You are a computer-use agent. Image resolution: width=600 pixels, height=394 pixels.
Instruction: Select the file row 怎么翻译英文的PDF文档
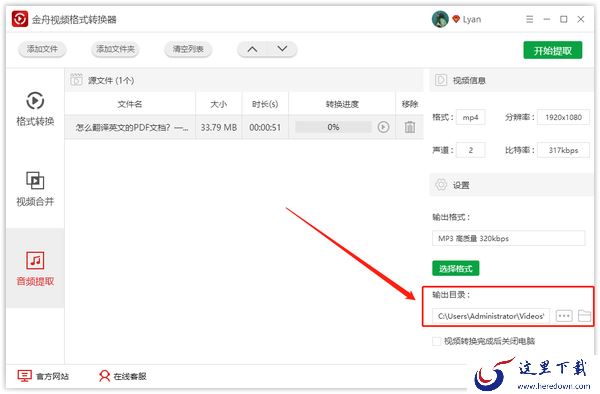point(244,127)
